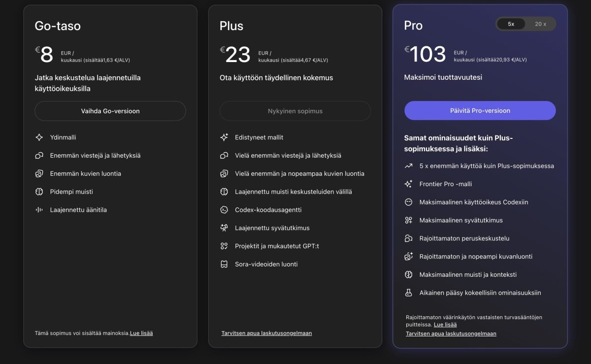Click the Edistyneet mallit sparkle icon
Viewport: 591px width, 364px height.
tap(225, 137)
